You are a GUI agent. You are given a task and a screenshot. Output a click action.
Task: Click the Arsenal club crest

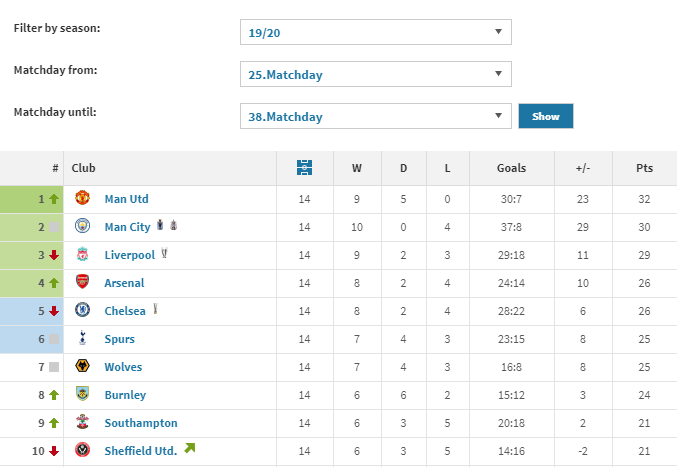click(83, 283)
